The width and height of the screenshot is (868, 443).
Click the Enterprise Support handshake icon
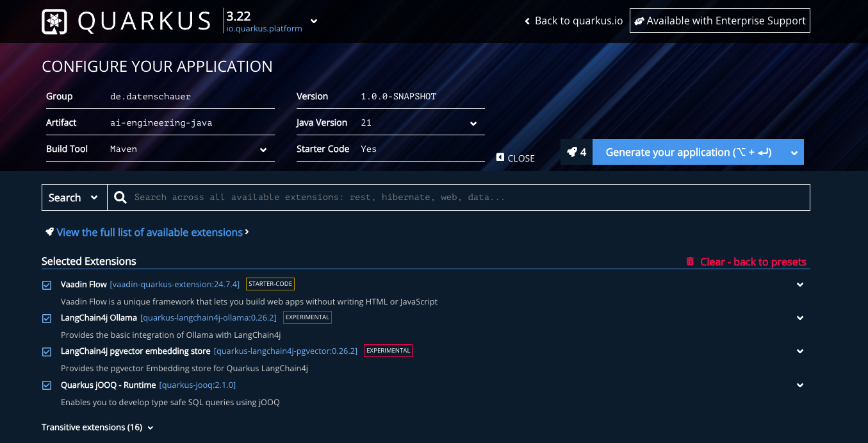(639, 21)
